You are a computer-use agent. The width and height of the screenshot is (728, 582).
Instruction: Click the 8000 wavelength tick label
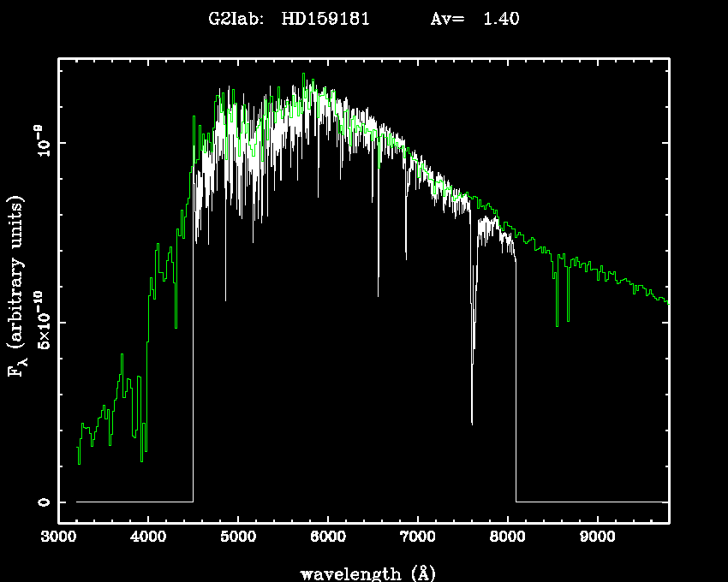tap(507, 538)
